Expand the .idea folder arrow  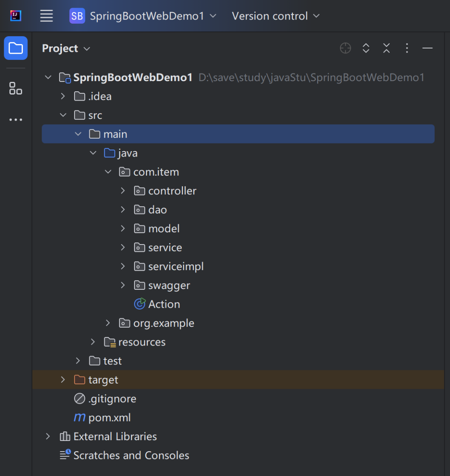click(x=63, y=96)
